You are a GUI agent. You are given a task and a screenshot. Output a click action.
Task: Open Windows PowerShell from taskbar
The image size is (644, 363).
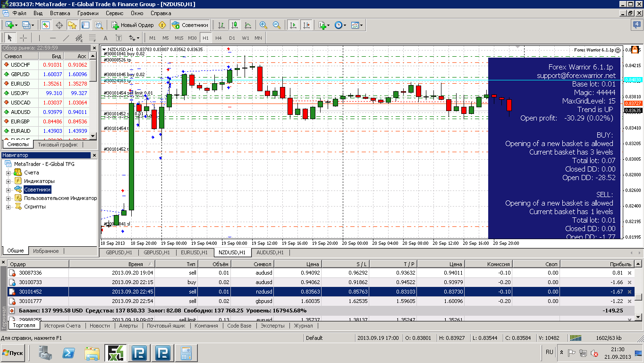click(69, 353)
